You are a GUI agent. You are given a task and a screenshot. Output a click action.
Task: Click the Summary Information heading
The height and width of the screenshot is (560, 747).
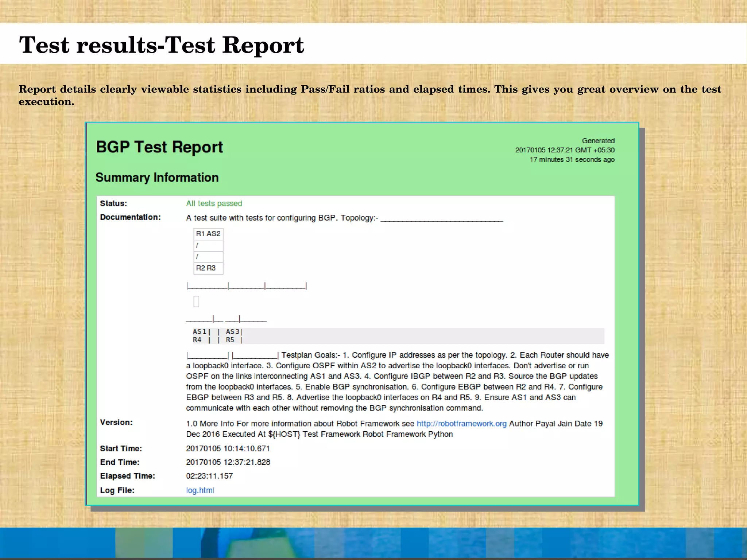pos(157,178)
